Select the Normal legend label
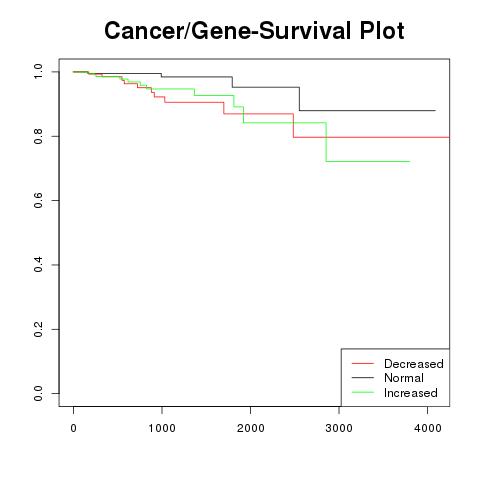The image size is (480, 480). (404, 378)
